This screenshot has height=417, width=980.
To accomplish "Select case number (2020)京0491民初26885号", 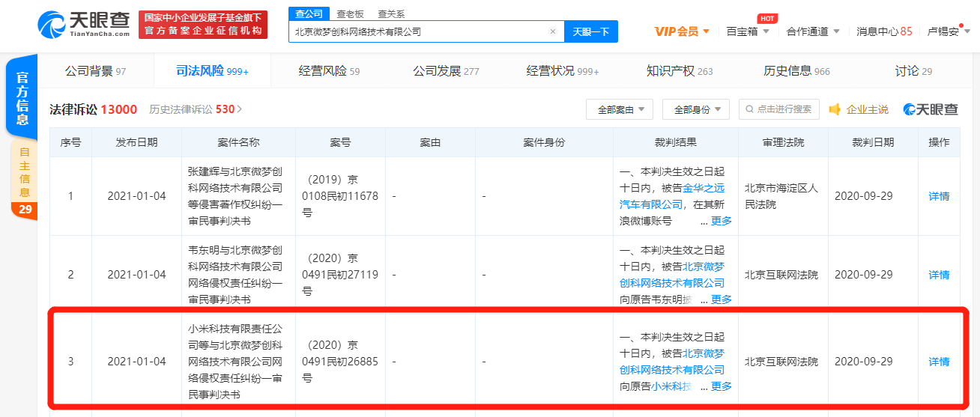I will (341, 362).
